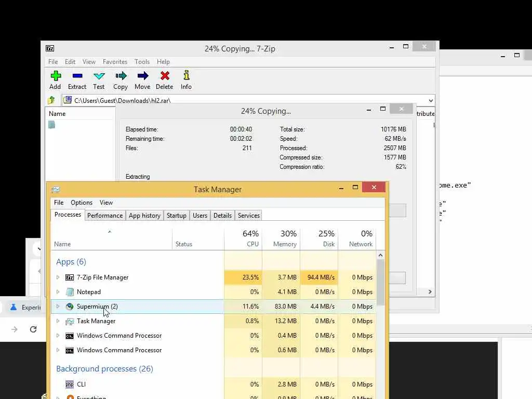Viewport: 532px width, 399px height.
Task: Switch to the Services tab
Action: [249, 216]
